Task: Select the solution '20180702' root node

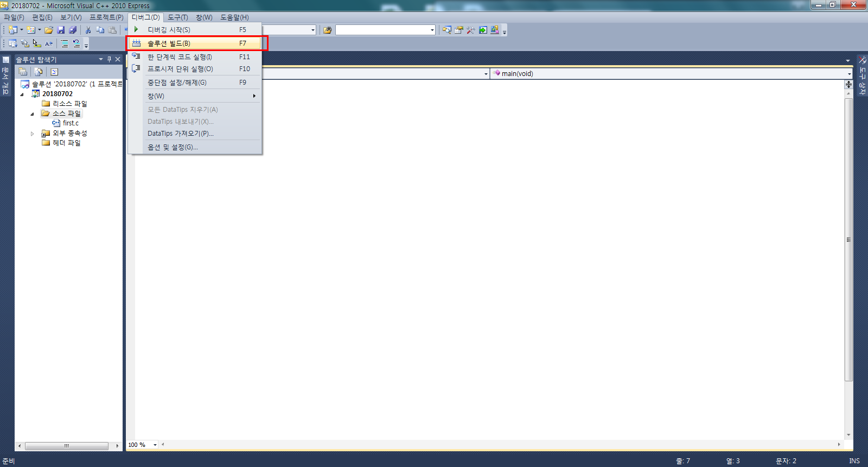Action: 72,84
